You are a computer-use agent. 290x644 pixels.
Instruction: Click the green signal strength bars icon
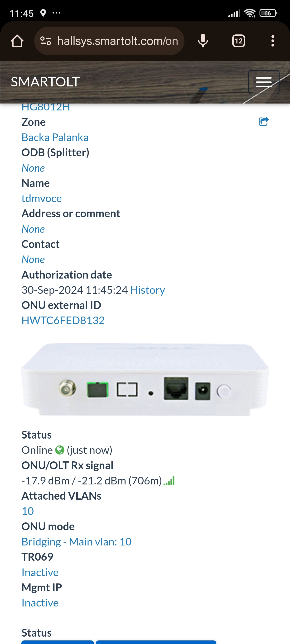point(169,481)
